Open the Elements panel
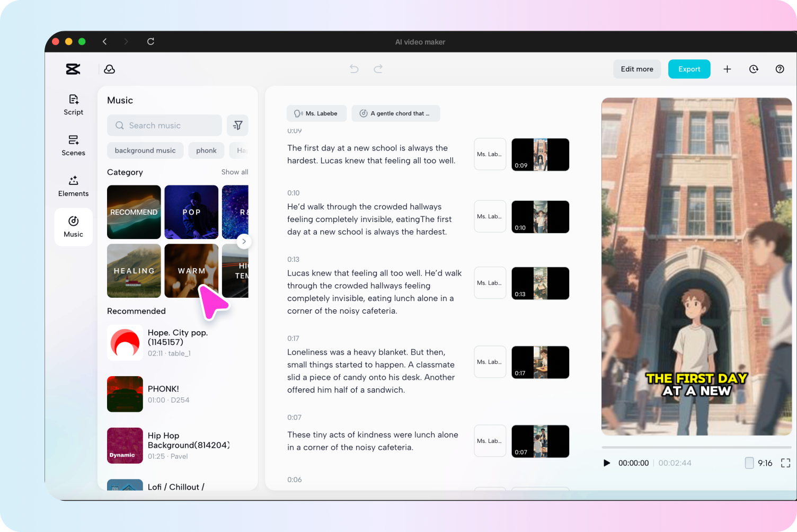The image size is (797, 532). click(x=73, y=186)
